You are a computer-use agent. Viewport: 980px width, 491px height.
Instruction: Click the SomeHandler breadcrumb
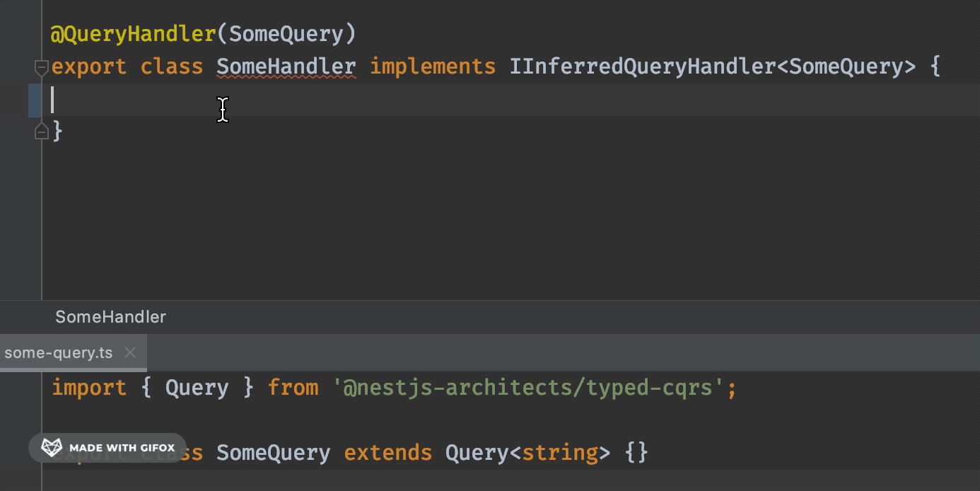[110, 317]
